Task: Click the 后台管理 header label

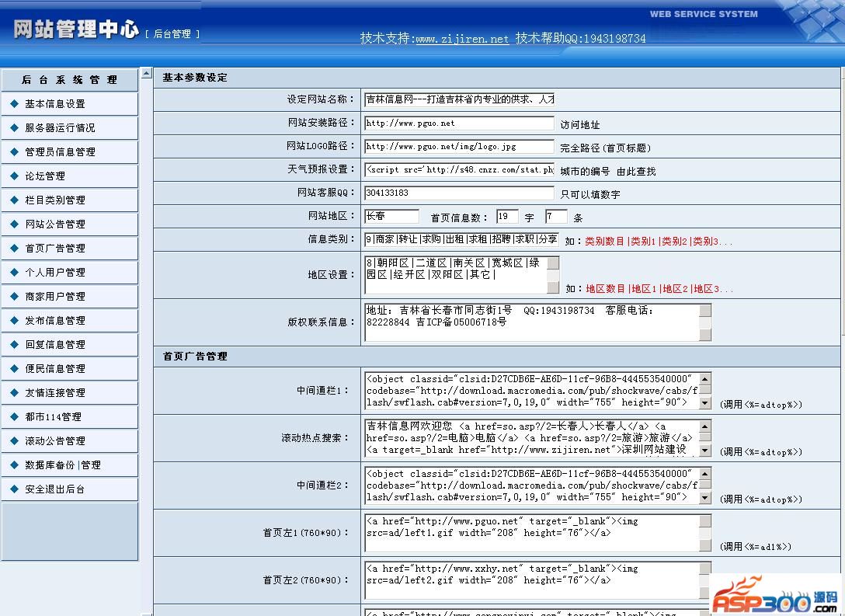Action: (x=172, y=34)
